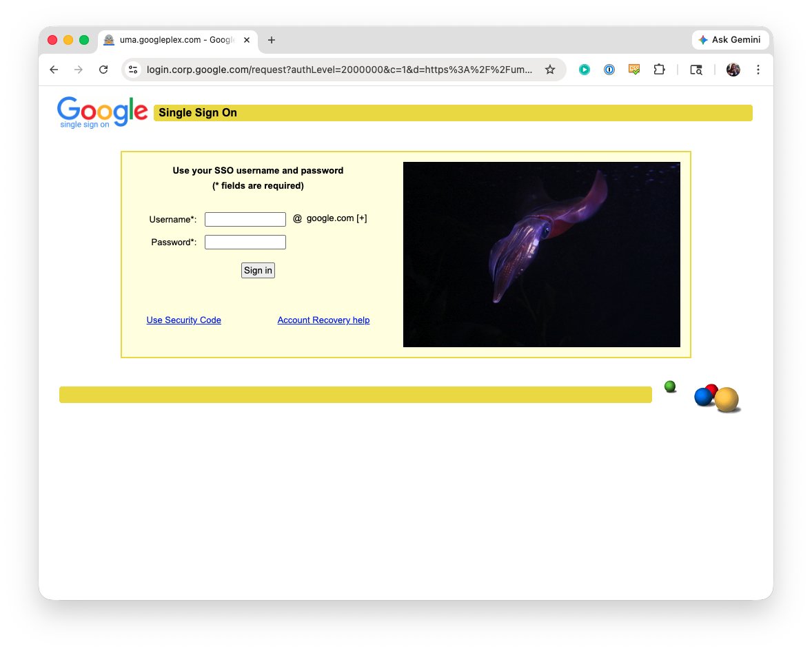The width and height of the screenshot is (812, 651).
Task: Click the browser forward arrow
Action: 78,70
